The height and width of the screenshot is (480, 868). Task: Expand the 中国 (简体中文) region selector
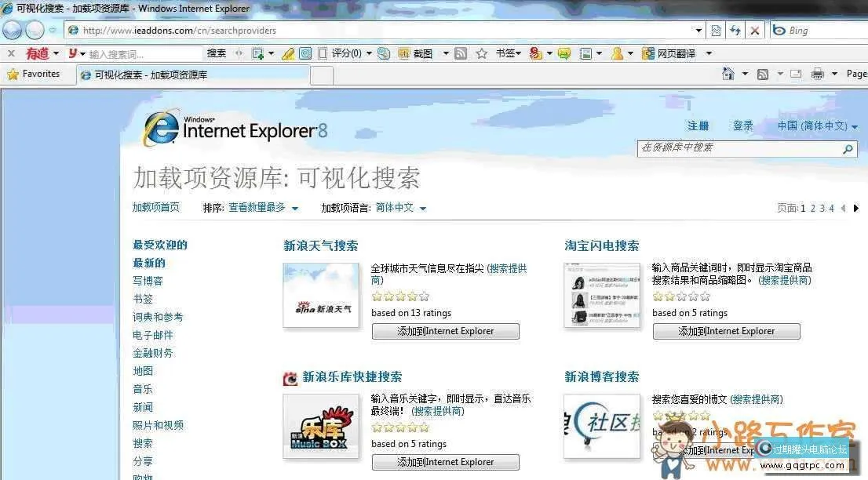point(817,125)
